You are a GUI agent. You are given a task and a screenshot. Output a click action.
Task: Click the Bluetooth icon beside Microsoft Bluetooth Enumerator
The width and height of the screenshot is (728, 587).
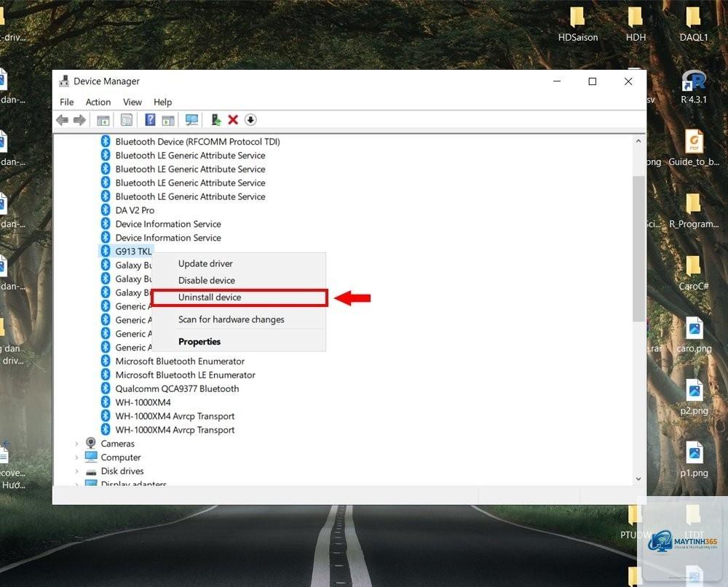106,361
